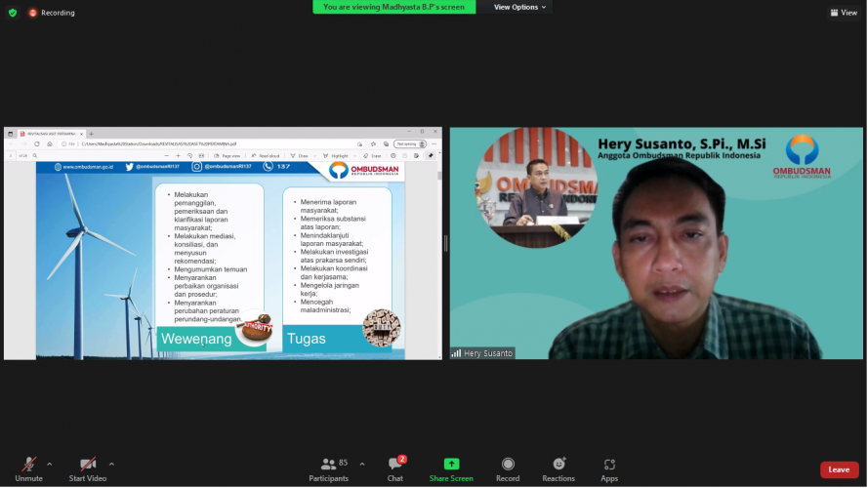The image size is (868, 488).
Task: Expand audio options arrow beside Unmute
Action: pyautogui.click(x=50, y=464)
